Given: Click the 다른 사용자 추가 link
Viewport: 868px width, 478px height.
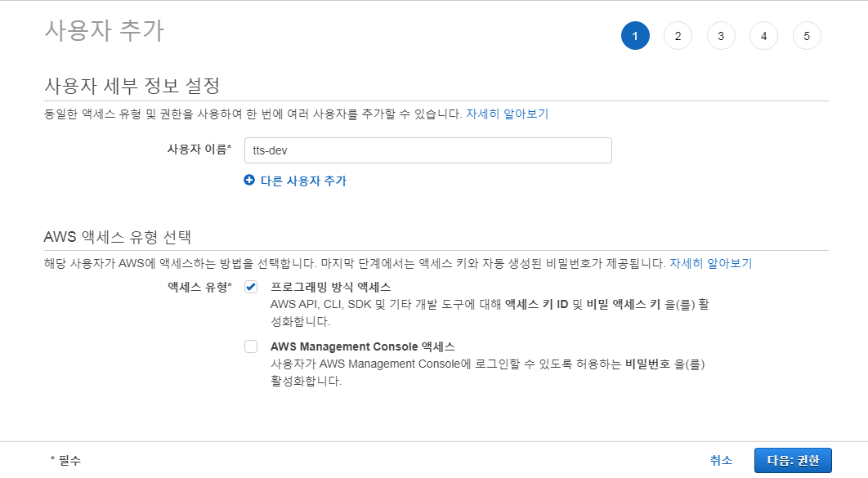Looking at the screenshot, I should 303,181.
